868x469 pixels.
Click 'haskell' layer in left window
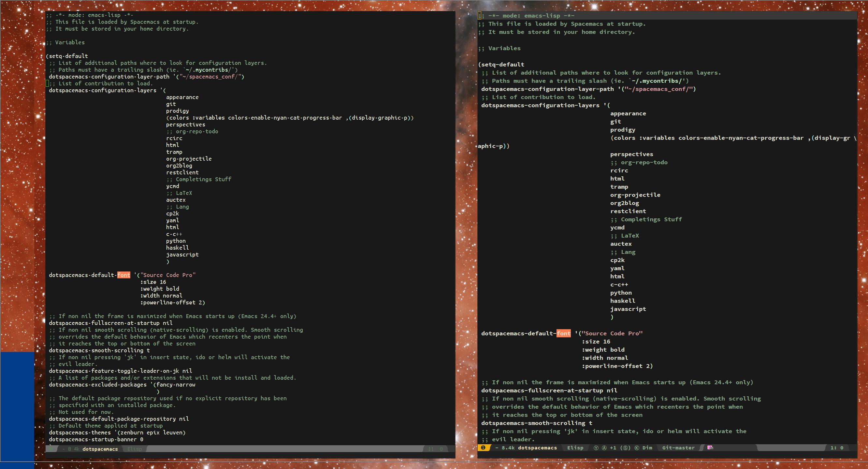pyautogui.click(x=177, y=248)
